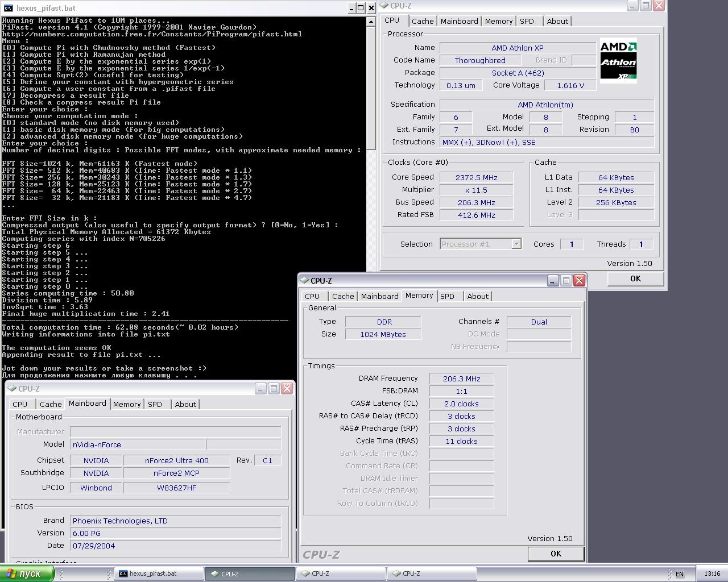Click the CAS# Latency value 2.0 clocks
728x582 pixels.
[x=461, y=404]
